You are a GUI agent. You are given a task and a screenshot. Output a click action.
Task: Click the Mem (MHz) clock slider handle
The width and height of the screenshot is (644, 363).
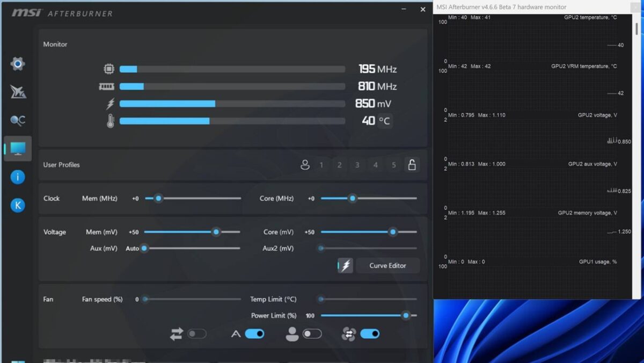(158, 198)
